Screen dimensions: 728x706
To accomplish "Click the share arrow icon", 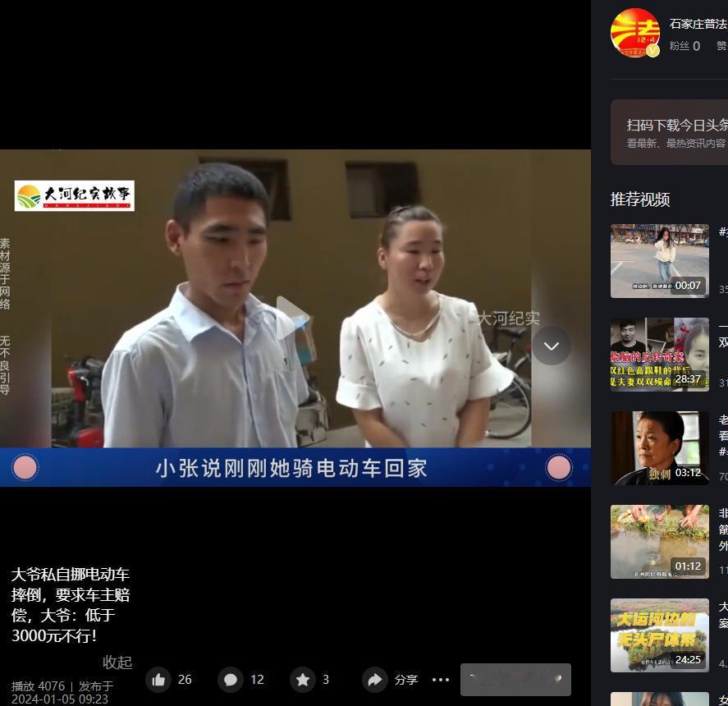I will (375, 680).
